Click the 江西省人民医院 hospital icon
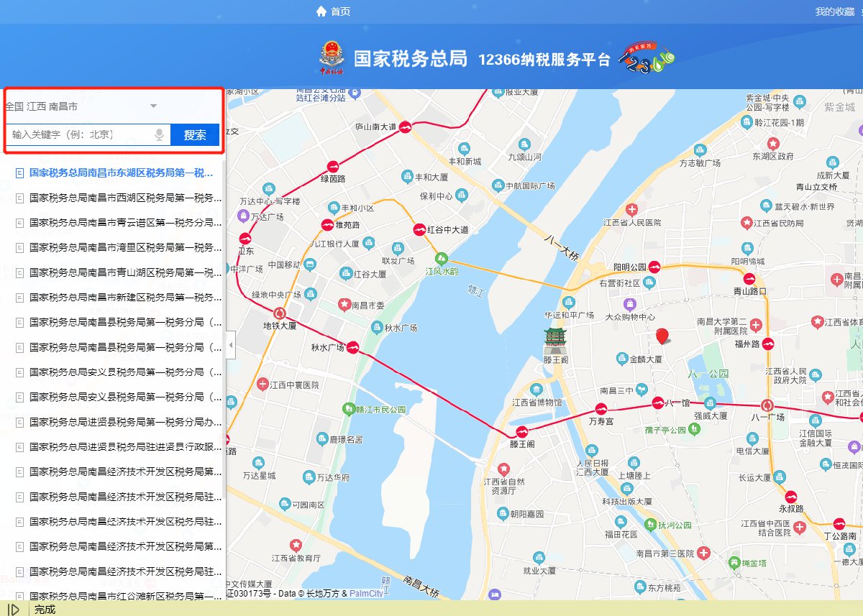863x616 pixels. point(631,211)
